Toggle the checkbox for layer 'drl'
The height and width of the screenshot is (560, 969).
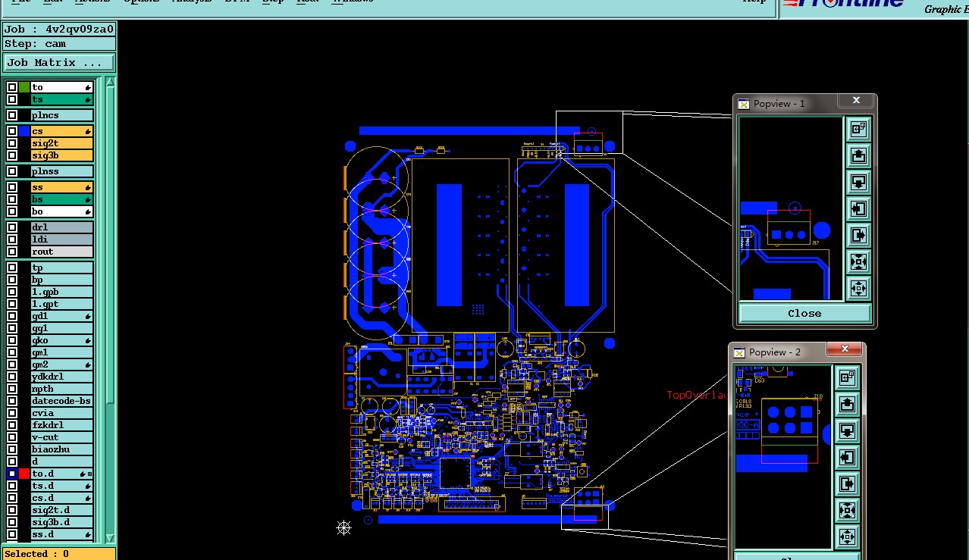(x=12, y=227)
